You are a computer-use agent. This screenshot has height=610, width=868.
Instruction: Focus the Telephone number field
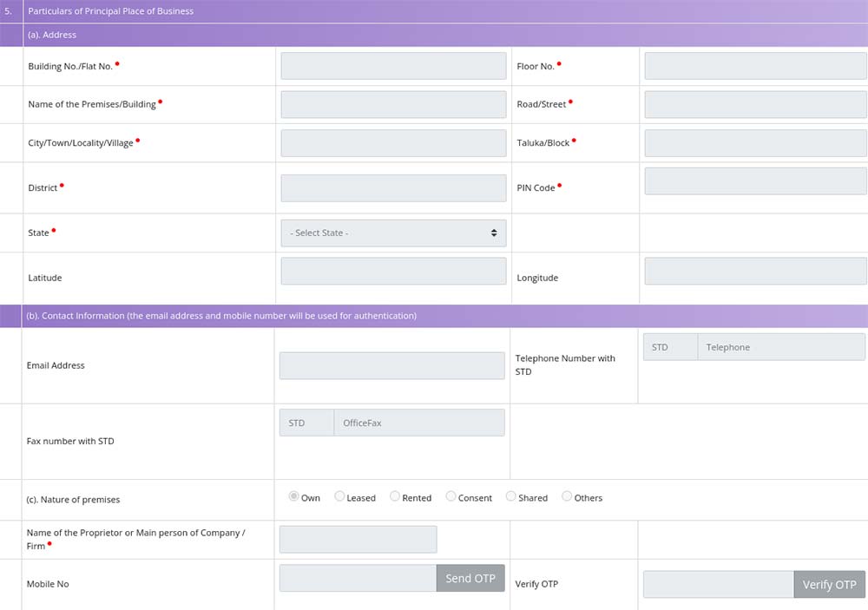(780, 347)
